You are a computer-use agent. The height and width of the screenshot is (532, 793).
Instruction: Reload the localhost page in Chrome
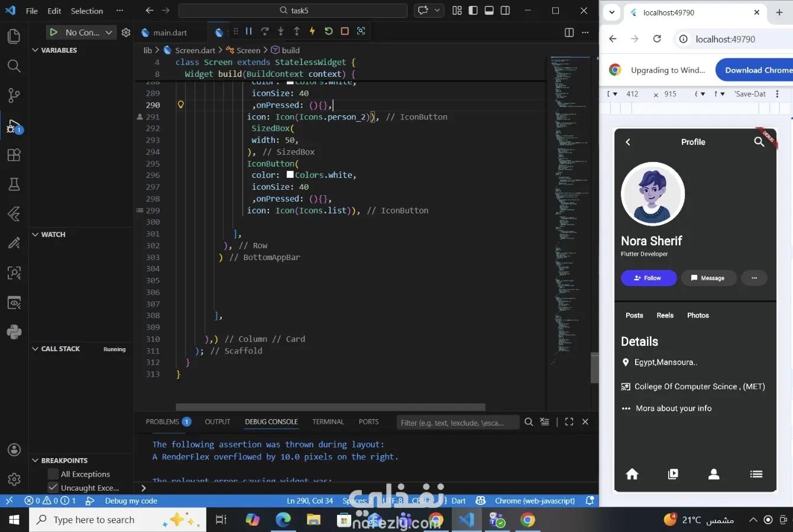tap(657, 39)
